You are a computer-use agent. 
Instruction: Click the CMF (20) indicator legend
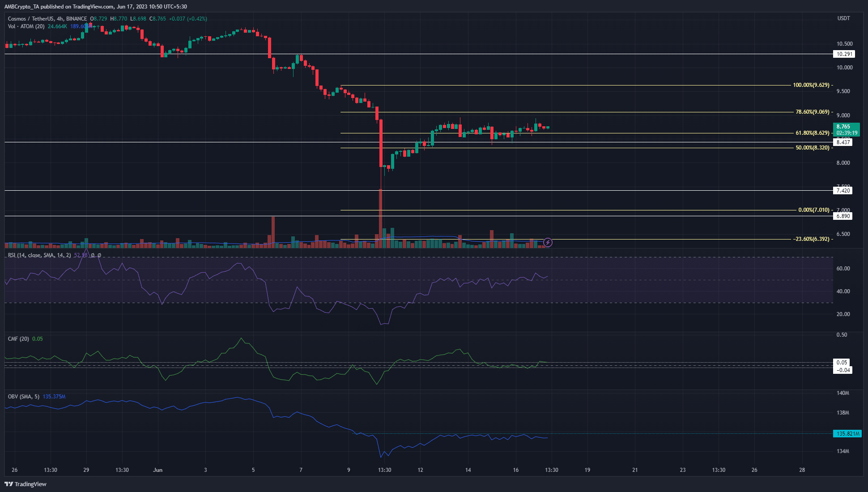click(x=18, y=339)
